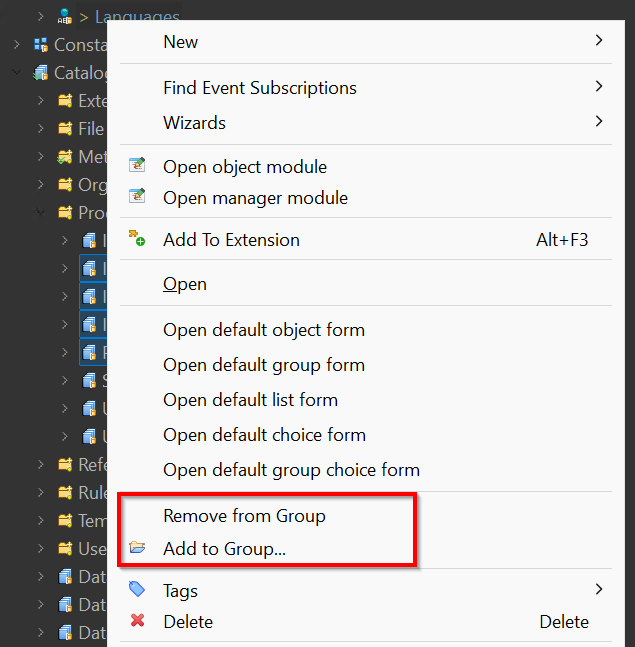The width and height of the screenshot is (635, 647).
Task: Select the Consta... tree item
Action: click(x=80, y=45)
